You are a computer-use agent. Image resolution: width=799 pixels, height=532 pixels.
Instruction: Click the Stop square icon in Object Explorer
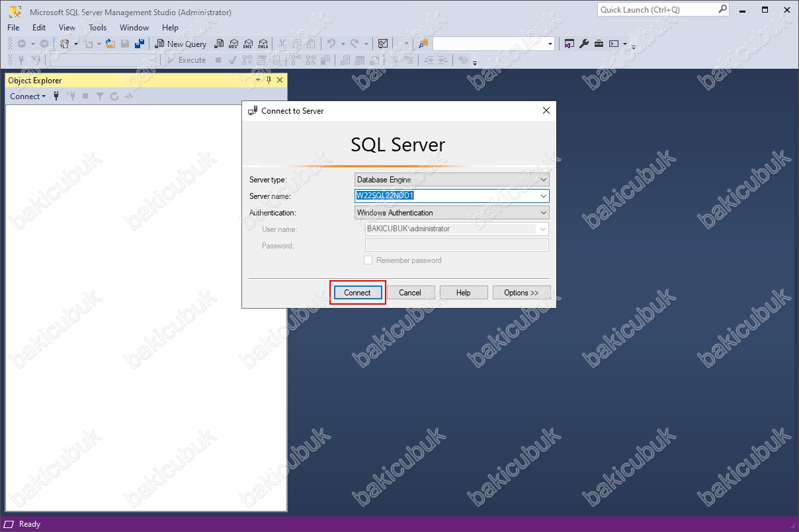click(85, 96)
